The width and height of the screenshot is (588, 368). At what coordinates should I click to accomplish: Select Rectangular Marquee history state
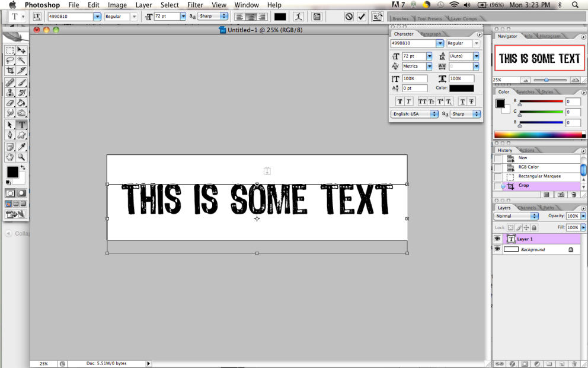point(538,176)
